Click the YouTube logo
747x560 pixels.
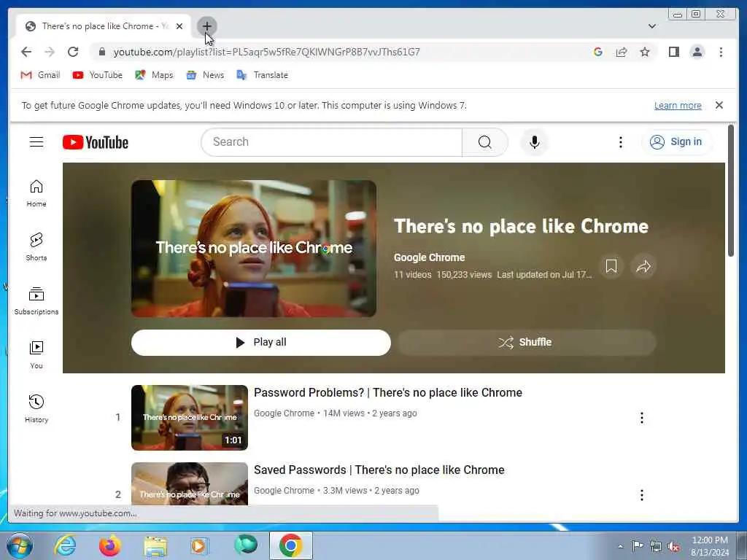96,142
